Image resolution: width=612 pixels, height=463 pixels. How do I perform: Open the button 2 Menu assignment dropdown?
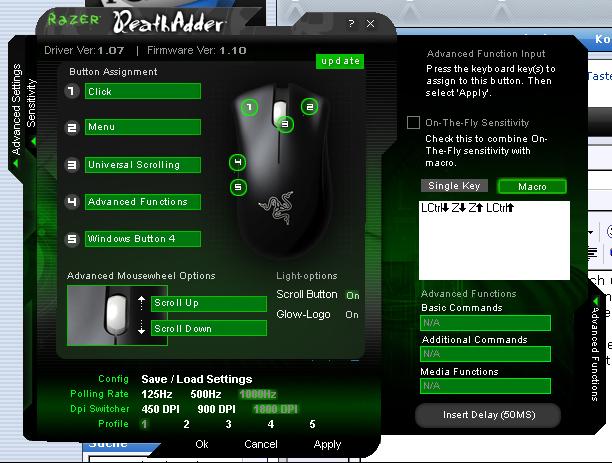(143, 127)
